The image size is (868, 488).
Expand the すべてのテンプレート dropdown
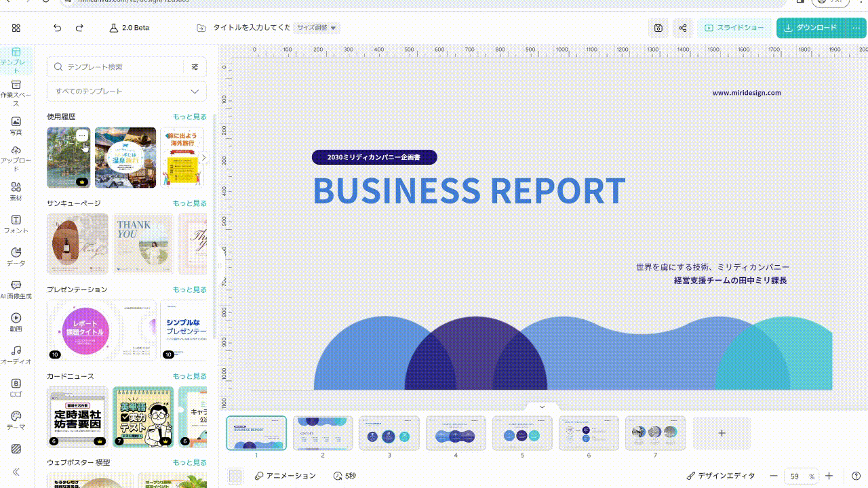pos(127,91)
